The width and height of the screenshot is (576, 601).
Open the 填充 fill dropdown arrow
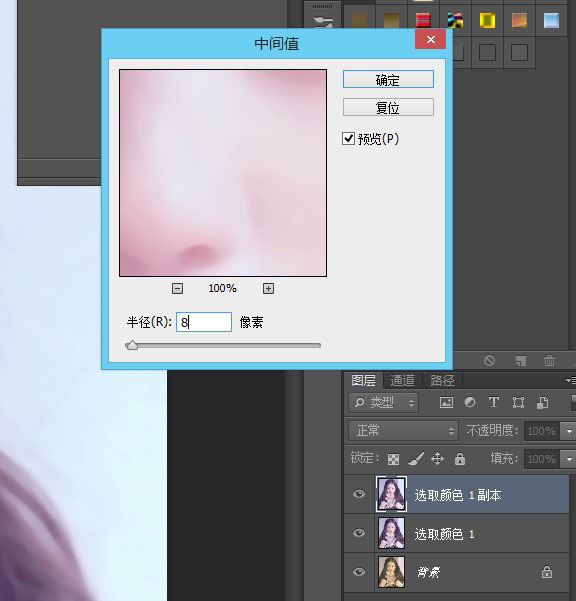coord(569,459)
